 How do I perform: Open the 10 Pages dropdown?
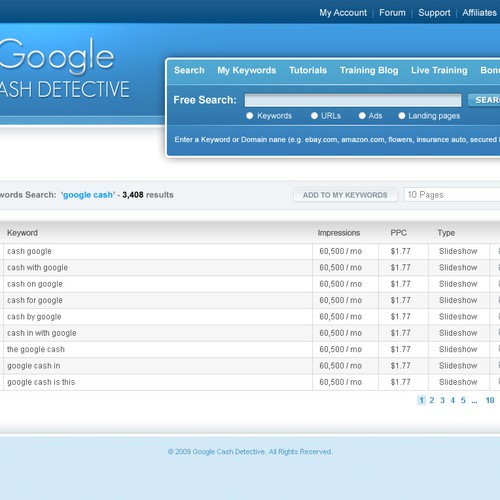[x=452, y=195]
